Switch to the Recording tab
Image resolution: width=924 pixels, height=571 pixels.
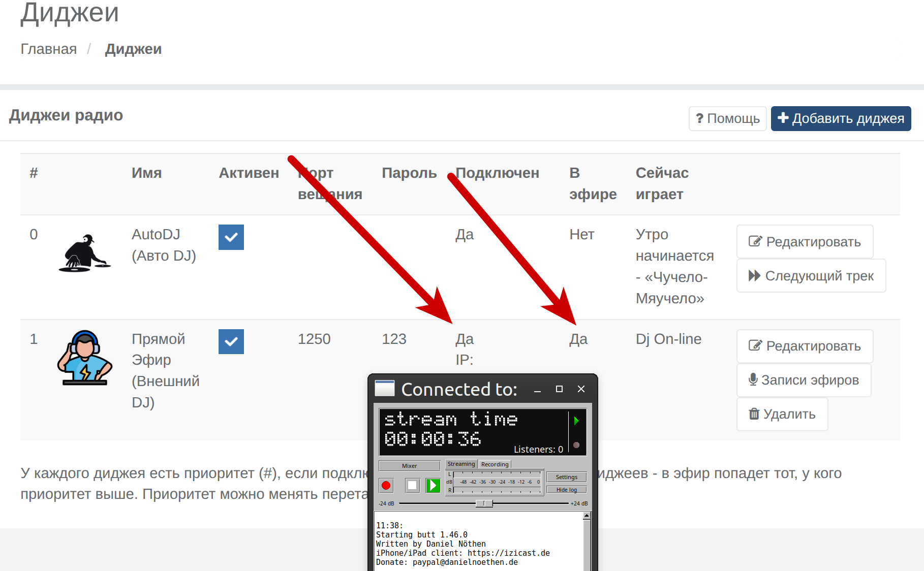495,464
